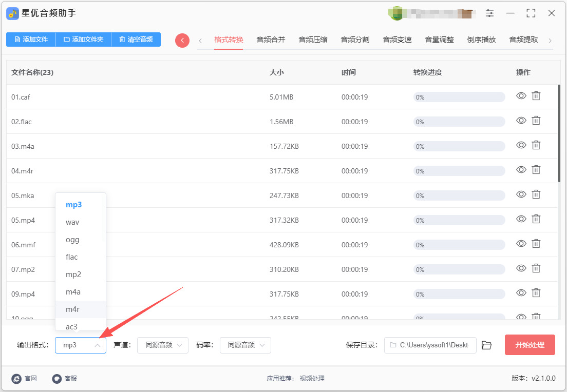This screenshot has width=567, height=392.
Task: Collapse the 输出格式 mp3 dropdown
Action: (x=80, y=345)
